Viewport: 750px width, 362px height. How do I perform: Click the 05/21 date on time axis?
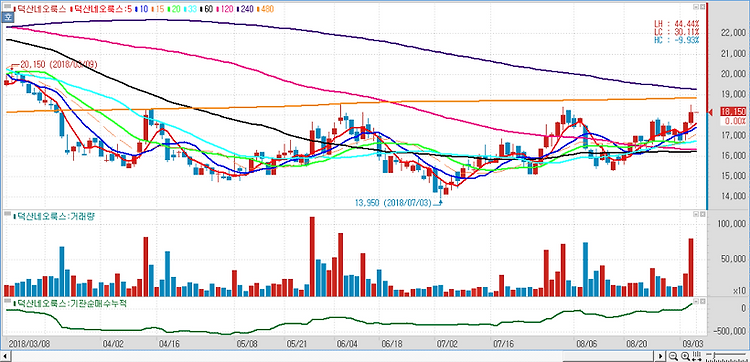(x=297, y=344)
